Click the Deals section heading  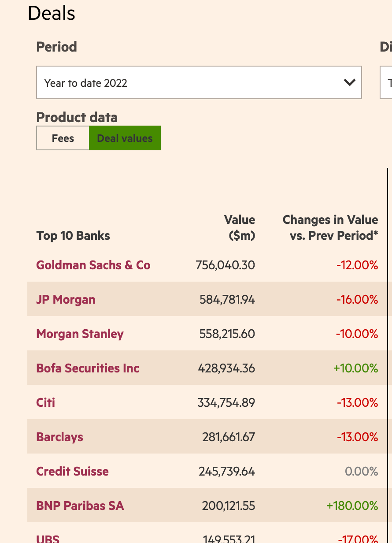click(52, 13)
